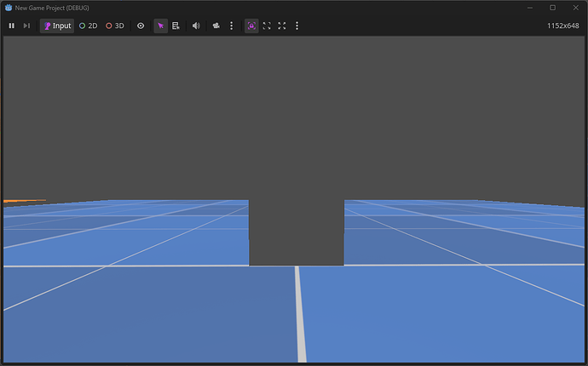
Task: Enable 3D node selection mode
Action: 114,26
